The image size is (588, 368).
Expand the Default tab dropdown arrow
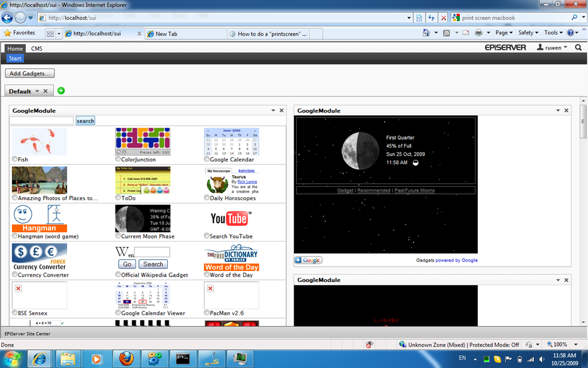pos(37,91)
